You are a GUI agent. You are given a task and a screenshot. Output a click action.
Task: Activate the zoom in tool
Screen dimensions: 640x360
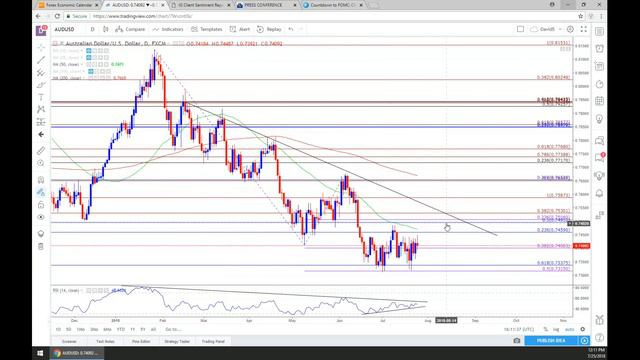click(41, 163)
